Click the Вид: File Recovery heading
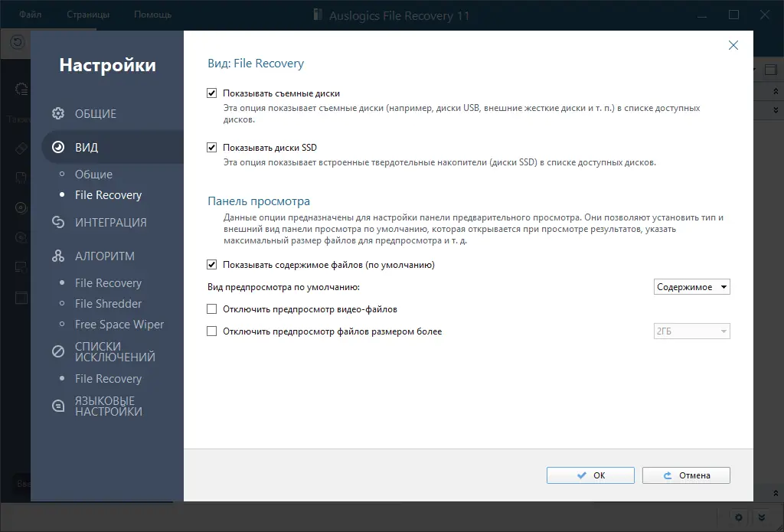784x532 pixels. point(256,64)
